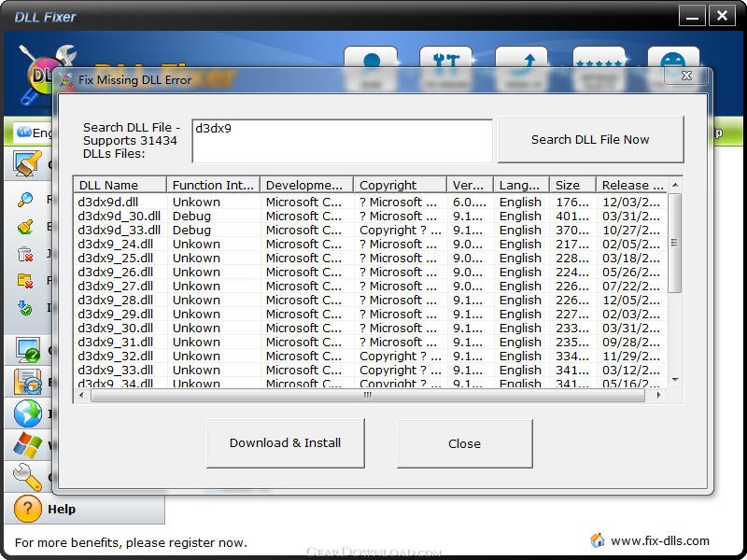Click the blue arrow with green check icon
The height and width of the screenshot is (560, 747).
25,308
